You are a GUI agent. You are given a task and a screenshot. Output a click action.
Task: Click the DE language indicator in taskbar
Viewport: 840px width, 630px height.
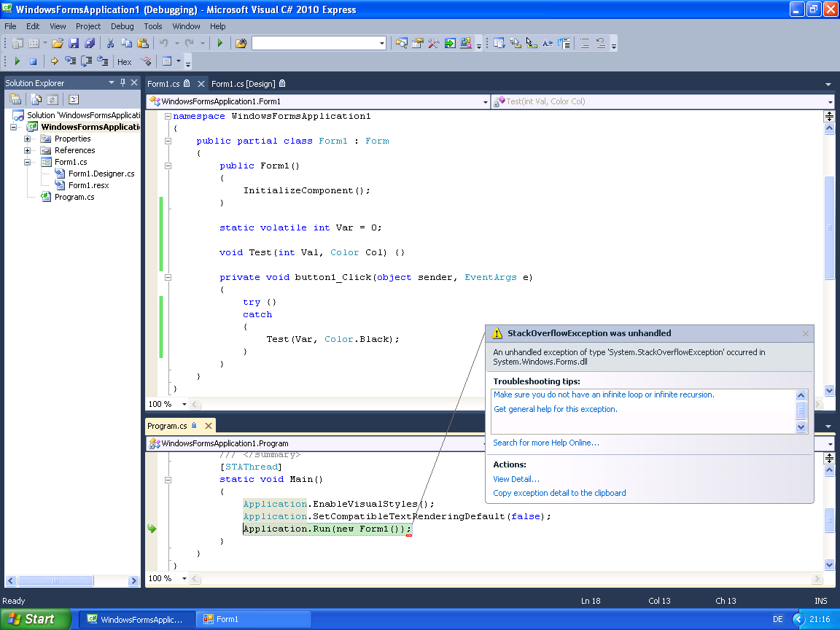778,619
